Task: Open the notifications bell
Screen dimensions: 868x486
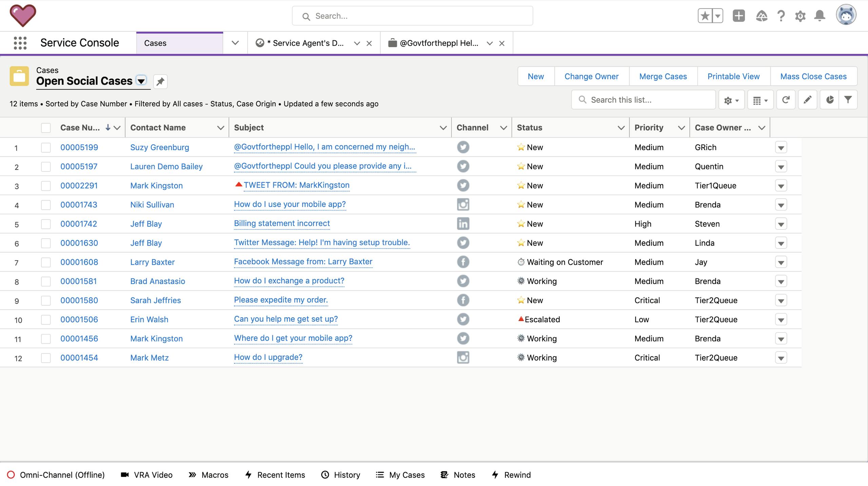Action: [820, 16]
